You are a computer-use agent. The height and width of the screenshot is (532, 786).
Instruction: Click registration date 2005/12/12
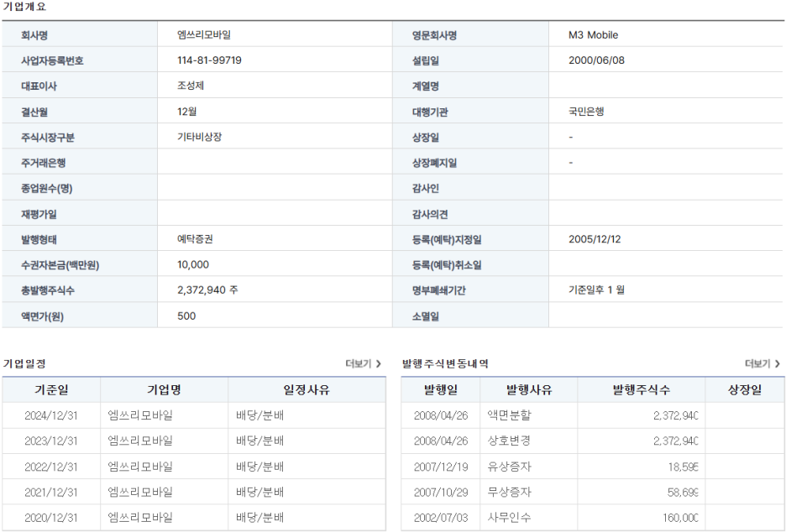(595, 239)
